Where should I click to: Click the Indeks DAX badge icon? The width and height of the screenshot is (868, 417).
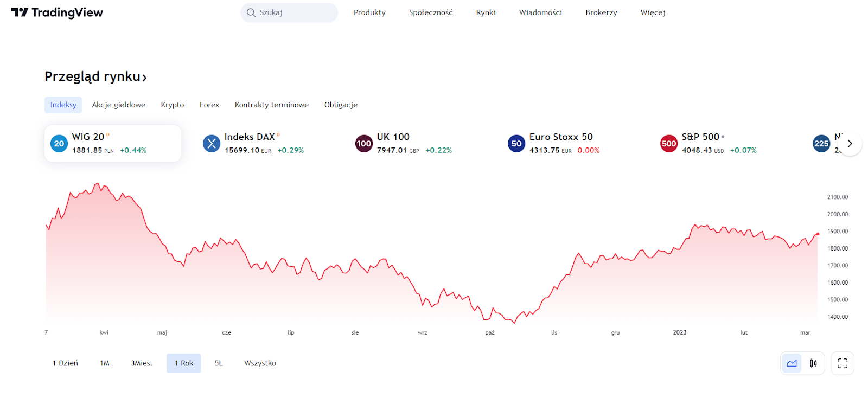[212, 144]
